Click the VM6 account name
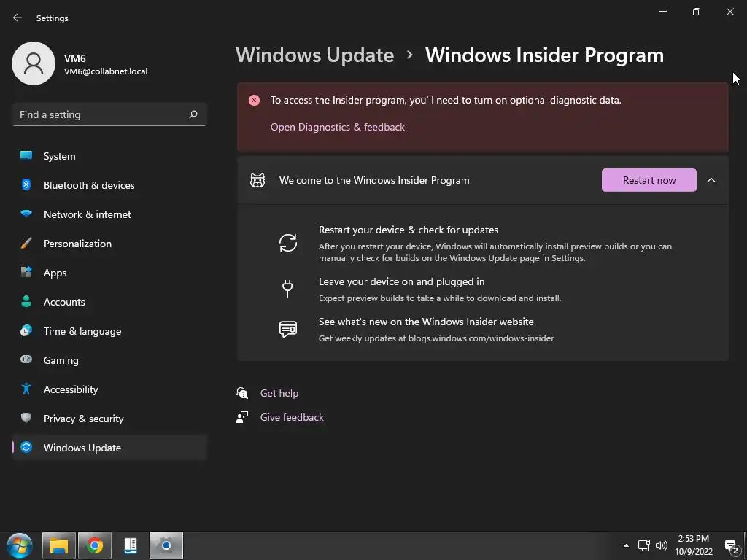This screenshot has height=560, width=747. [x=75, y=58]
